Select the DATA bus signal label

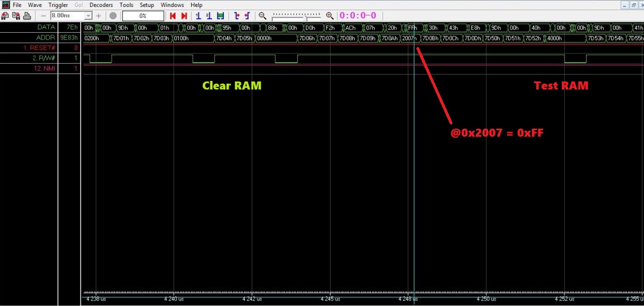tap(46, 27)
